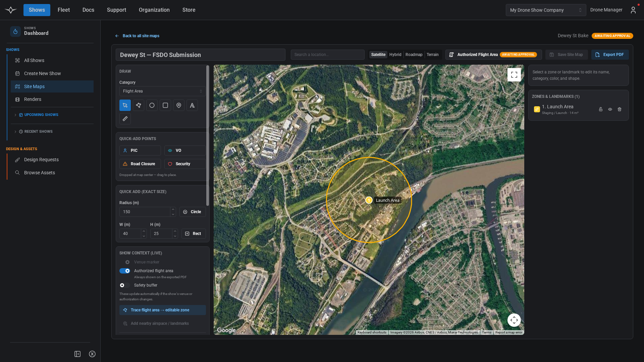Viewport: 644px width, 362px height.
Task: Click Export PDF button
Action: [x=610, y=55]
